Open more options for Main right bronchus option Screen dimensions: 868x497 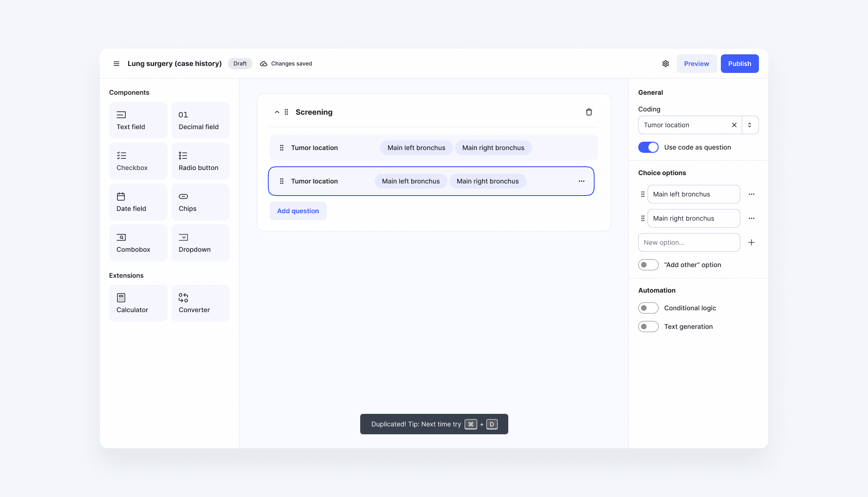pos(751,218)
